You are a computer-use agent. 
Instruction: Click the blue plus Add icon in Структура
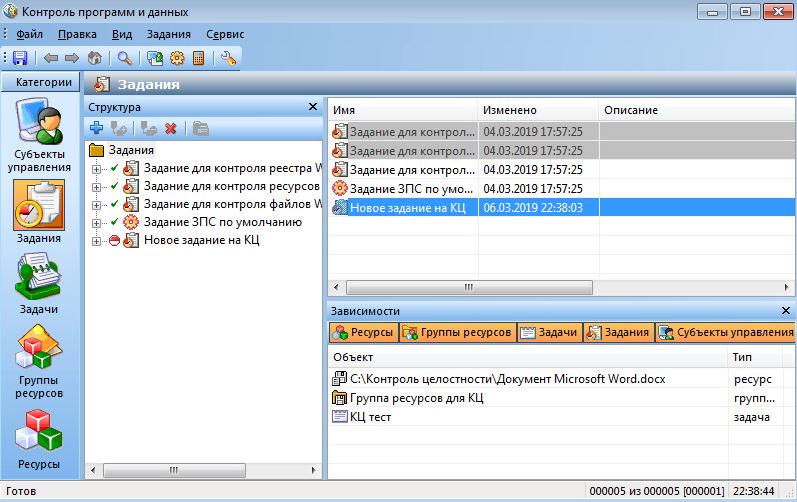click(96, 129)
